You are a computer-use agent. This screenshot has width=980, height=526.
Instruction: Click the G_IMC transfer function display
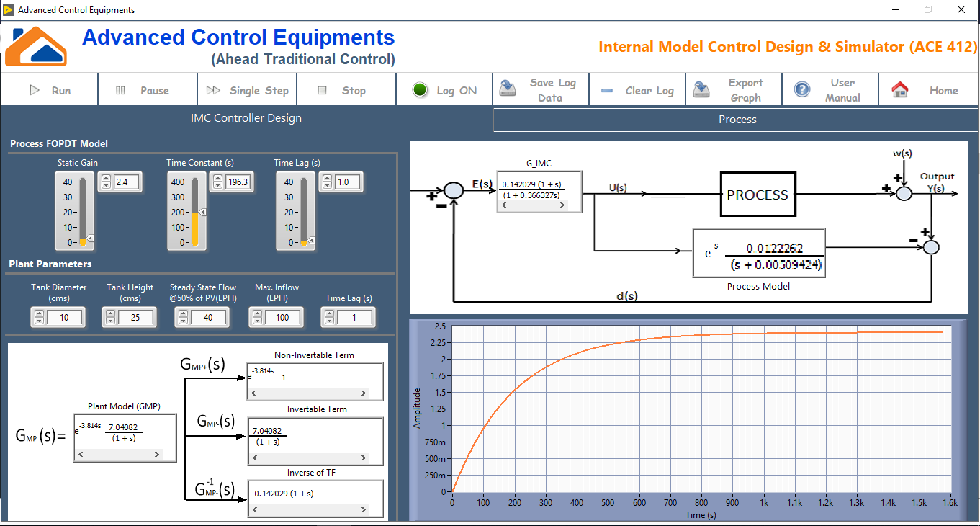tap(539, 191)
